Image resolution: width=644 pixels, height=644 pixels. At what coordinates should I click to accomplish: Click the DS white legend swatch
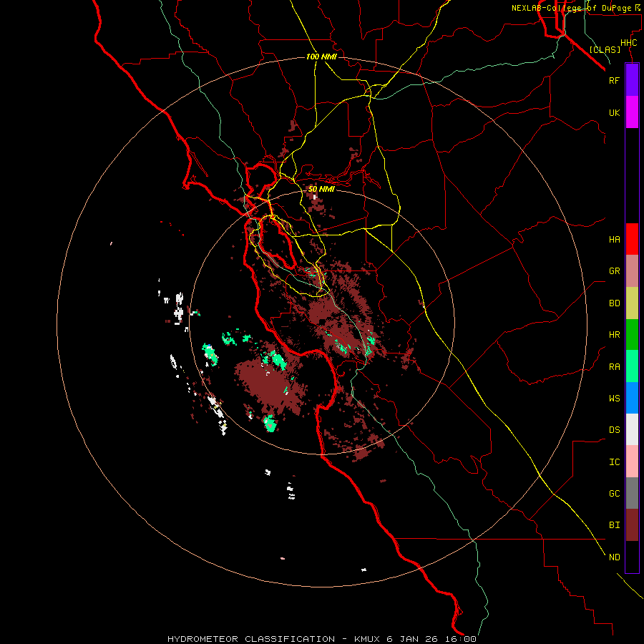point(632,429)
